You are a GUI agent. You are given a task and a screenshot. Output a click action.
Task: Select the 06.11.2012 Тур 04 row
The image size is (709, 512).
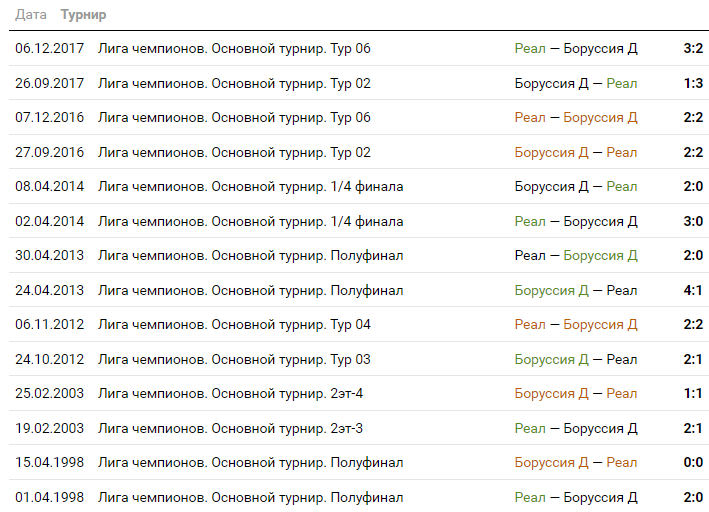click(359, 324)
